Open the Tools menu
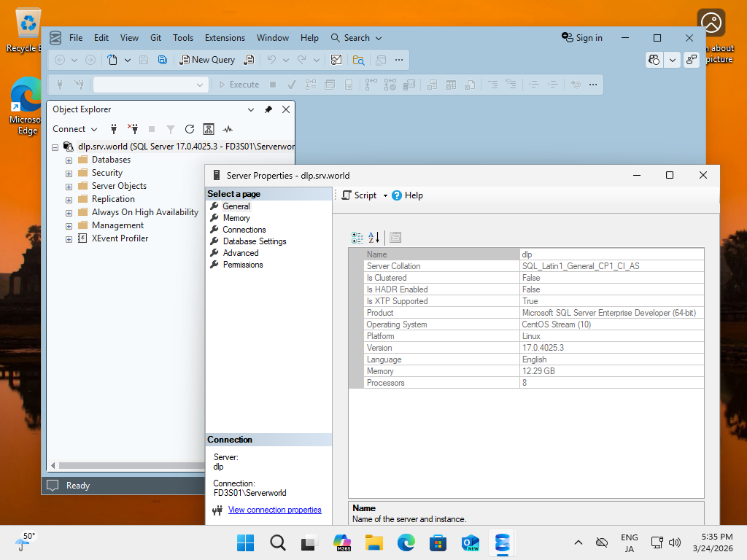 coord(183,38)
